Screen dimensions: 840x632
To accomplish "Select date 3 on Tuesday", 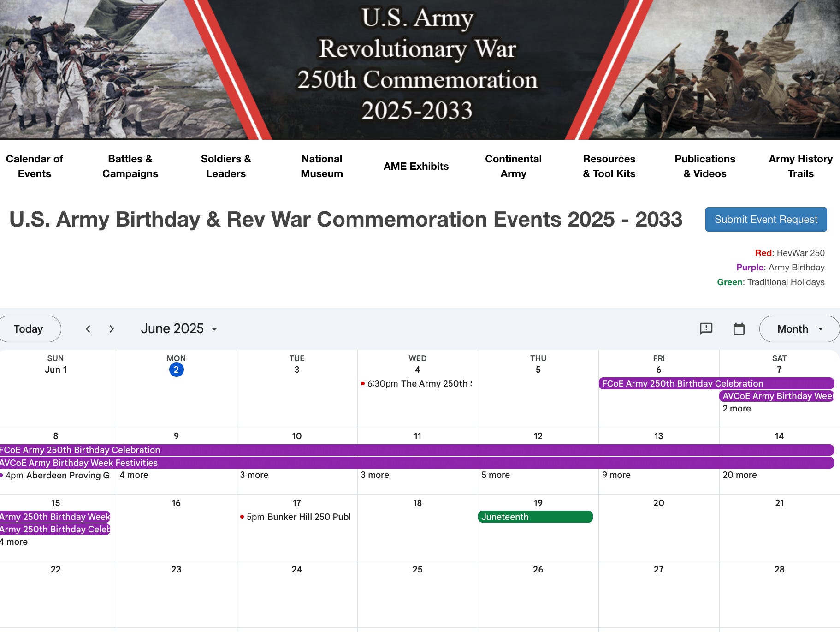I will (x=297, y=370).
